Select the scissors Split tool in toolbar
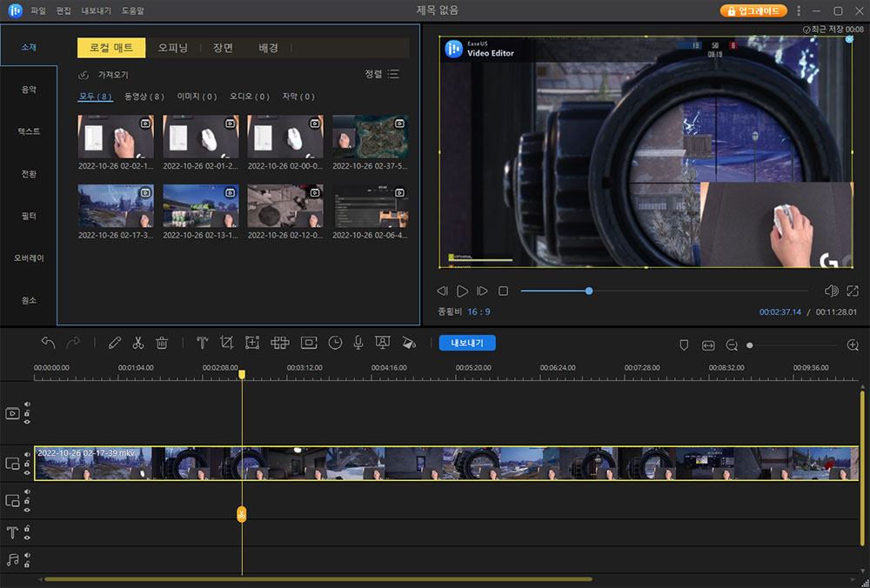 tap(138, 344)
